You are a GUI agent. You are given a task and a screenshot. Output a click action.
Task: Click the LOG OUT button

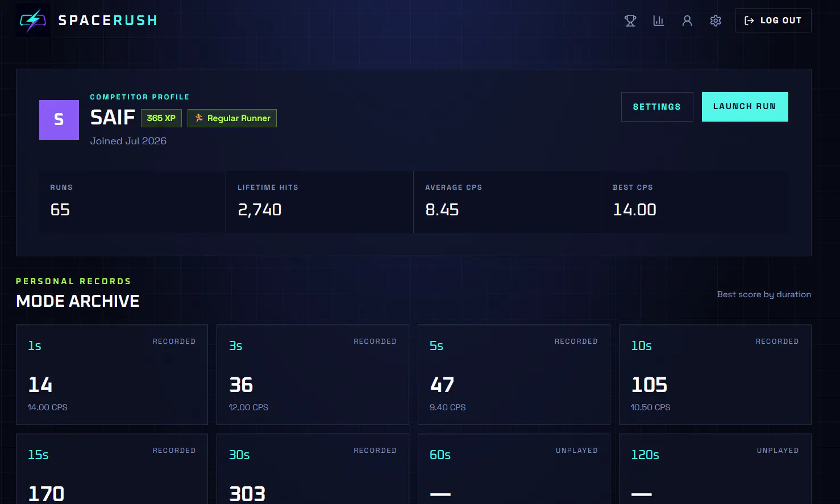coord(773,20)
